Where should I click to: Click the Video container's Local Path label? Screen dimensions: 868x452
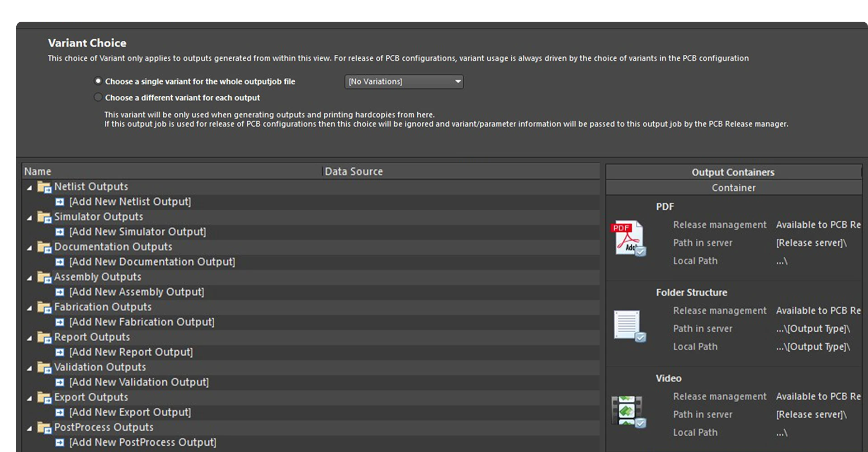pyautogui.click(x=695, y=433)
